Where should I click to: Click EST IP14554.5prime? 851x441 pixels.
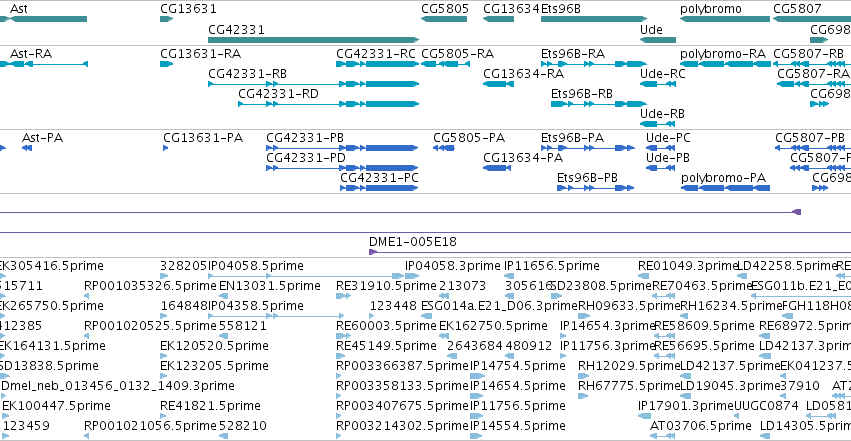point(476,437)
